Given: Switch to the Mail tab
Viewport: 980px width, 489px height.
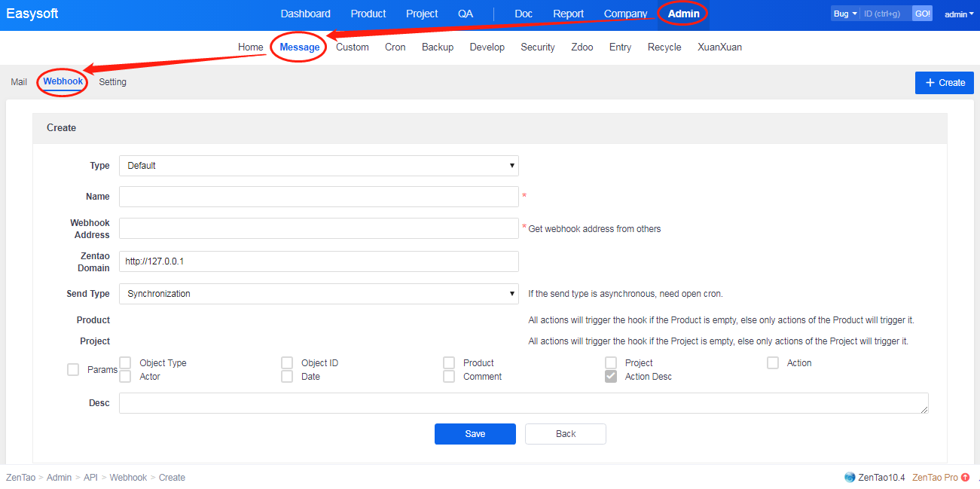Looking at the screenshot, I should click(x=19, y=82).
